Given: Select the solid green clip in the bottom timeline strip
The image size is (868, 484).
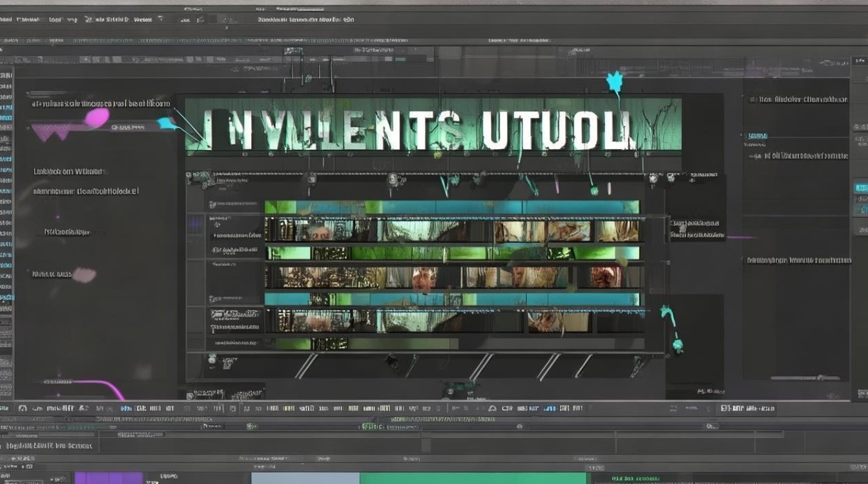Looking at the screenshot, I should coord(473,478).
